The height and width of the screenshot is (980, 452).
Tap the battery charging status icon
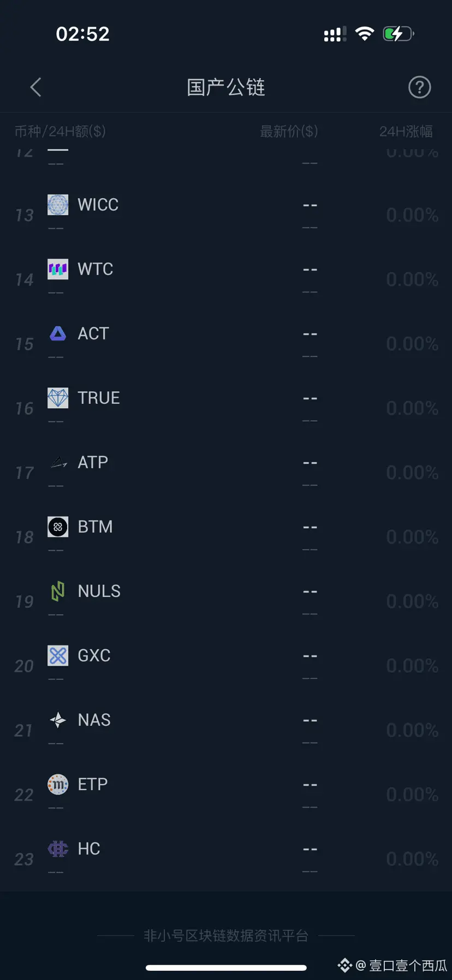399,34
